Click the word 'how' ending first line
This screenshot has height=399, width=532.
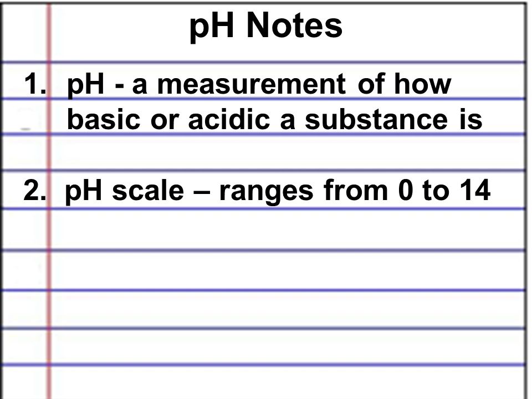(422, 84)
